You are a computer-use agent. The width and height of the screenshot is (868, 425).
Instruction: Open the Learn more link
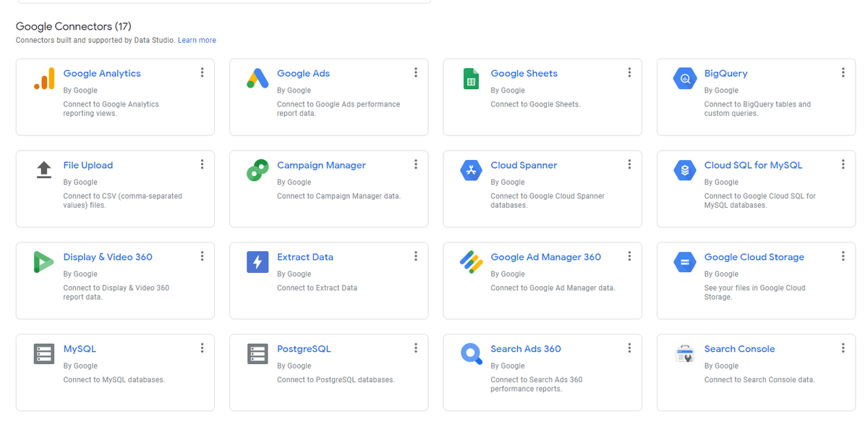pyautogui.click(x=197, y=41)
